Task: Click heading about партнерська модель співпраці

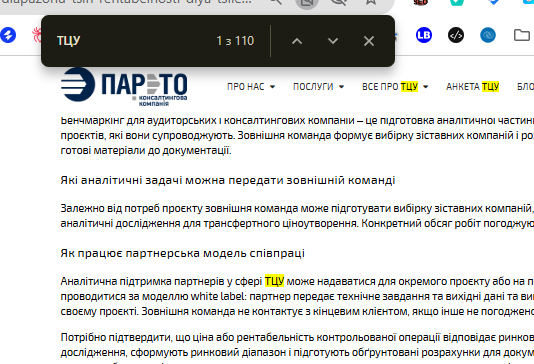Action: 183,253
